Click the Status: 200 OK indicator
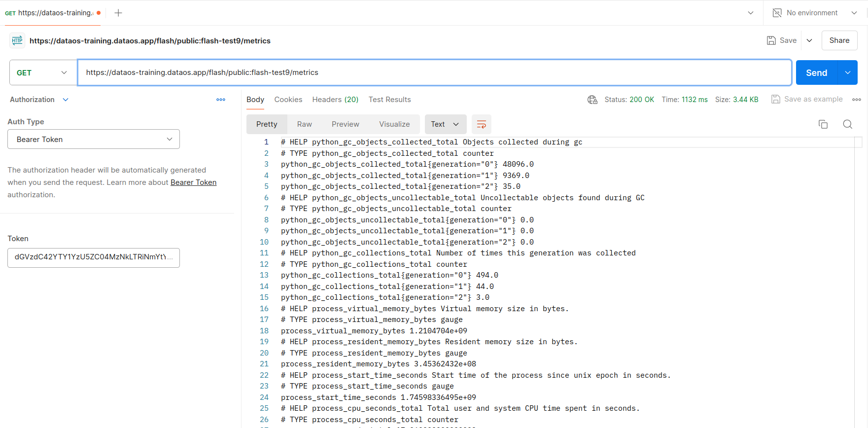 pos(629,100)
